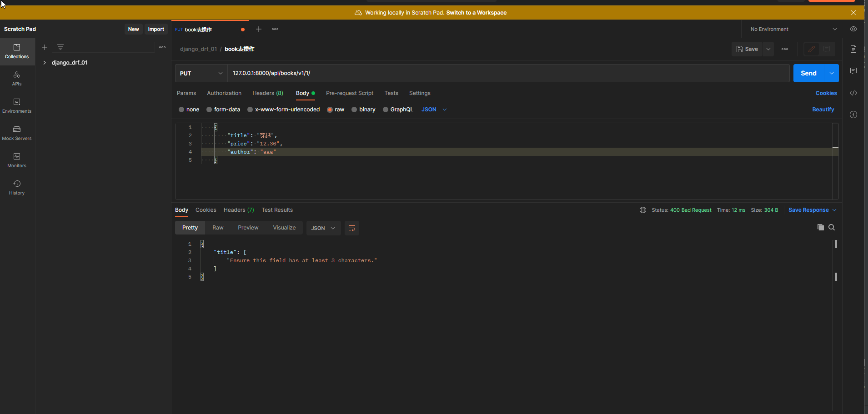Open the Collections sidebar panel
The image size is (868, 414).
[17, 51]
